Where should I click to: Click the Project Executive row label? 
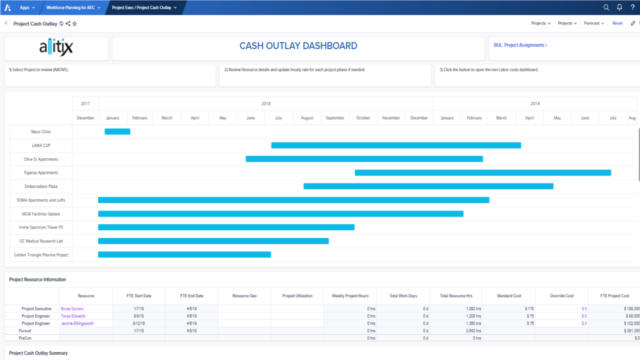pos(36,309)
